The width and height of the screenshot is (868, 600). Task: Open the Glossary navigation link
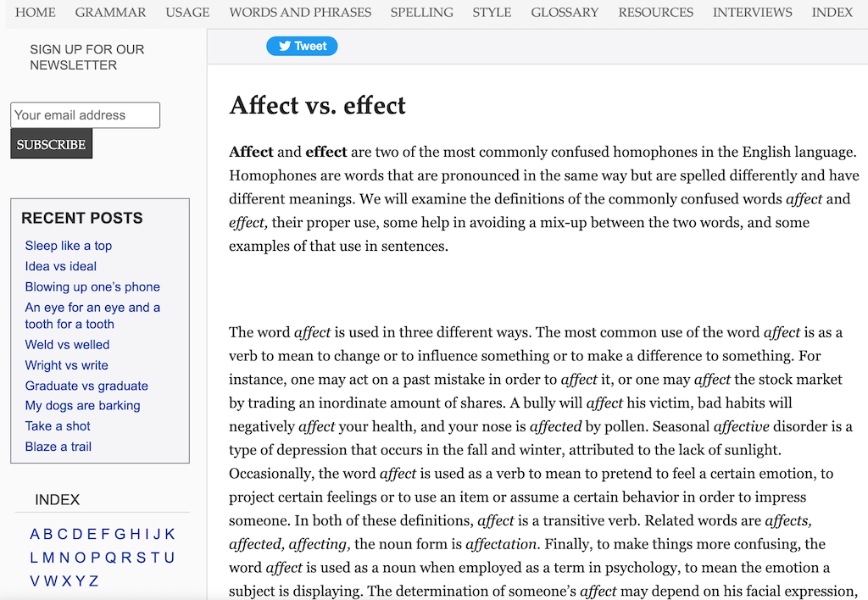565,13
